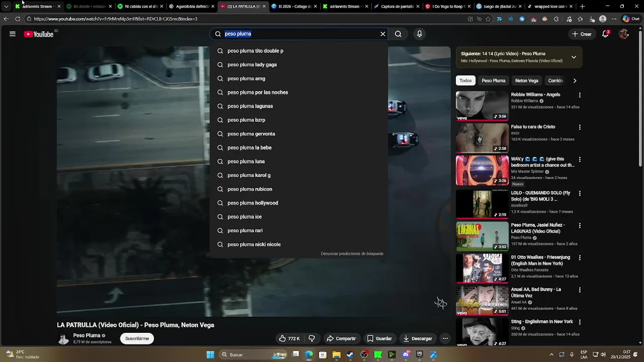The image size is (644, 362).
Task: Open Anuel AA, Bad Bunny video title
Action: [536, 293]
